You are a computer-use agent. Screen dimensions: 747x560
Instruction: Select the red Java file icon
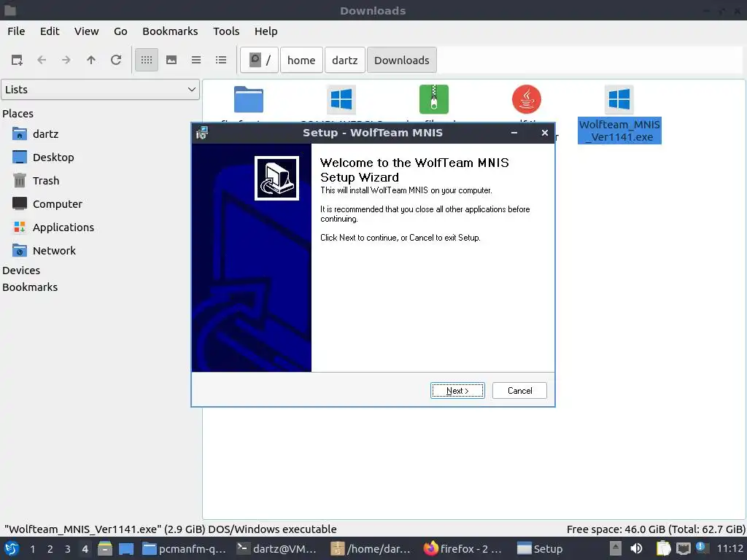pos(527,99)
